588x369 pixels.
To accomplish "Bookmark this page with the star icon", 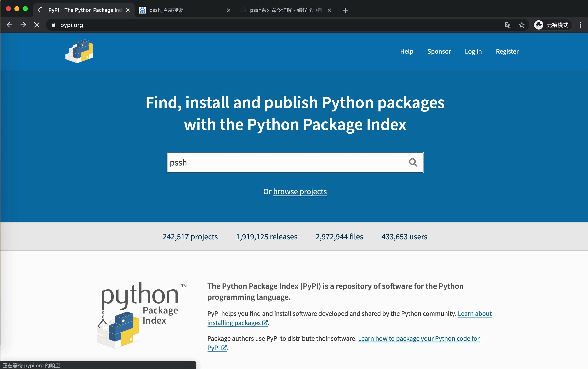I will (x=521, y=25).
